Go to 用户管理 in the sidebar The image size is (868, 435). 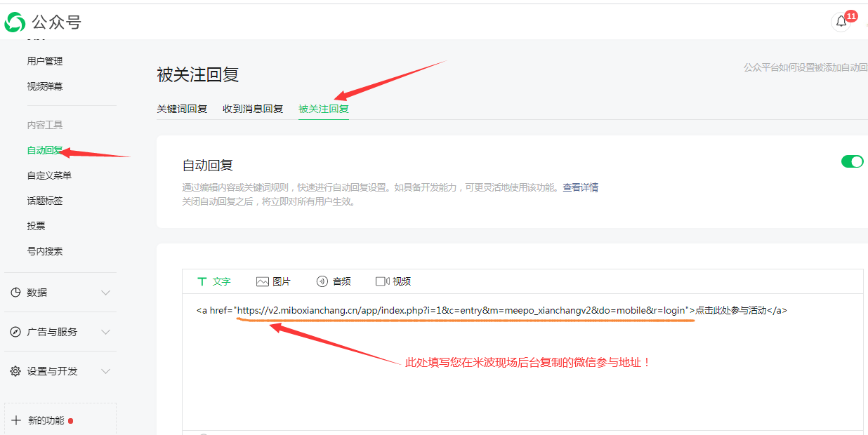tap(45, 61)
